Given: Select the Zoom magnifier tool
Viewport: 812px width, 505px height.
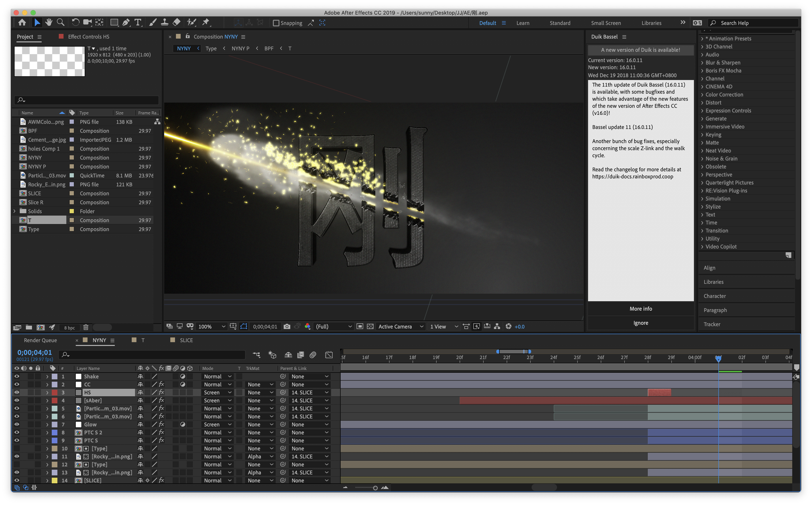Looking at the screenshot, I should pos(60,23).
